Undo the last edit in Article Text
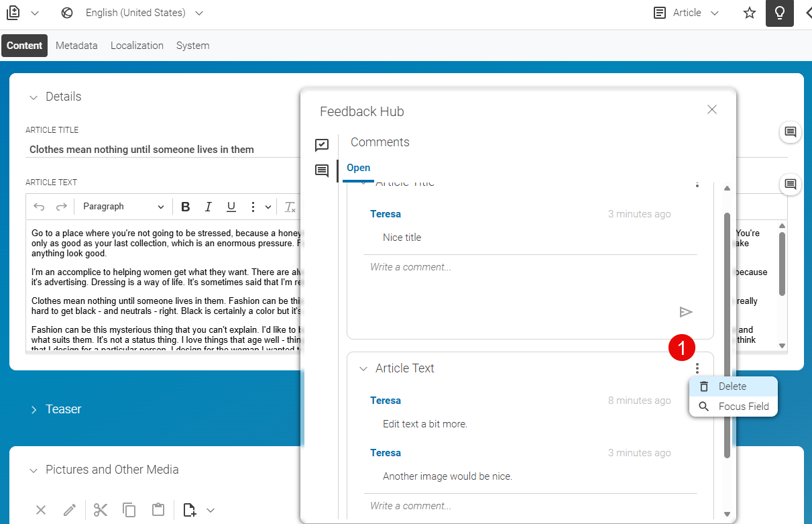This screenshot has width=812, height=524. coord(40,207)
